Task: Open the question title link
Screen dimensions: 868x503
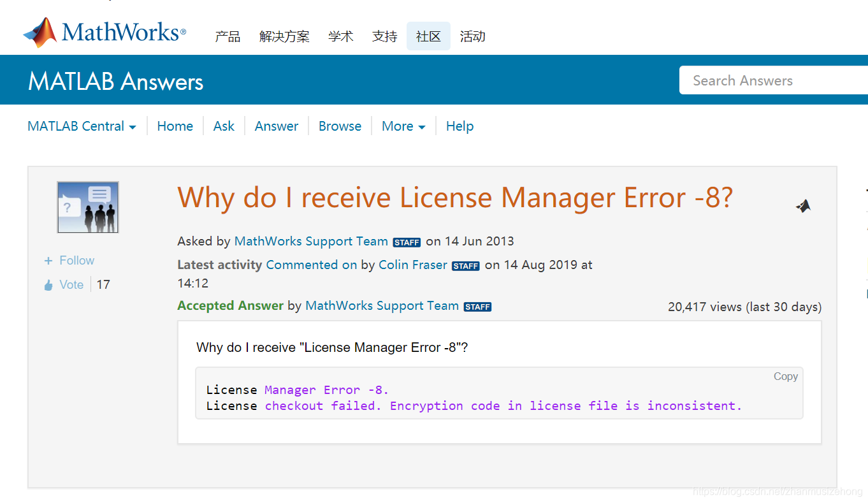Action: pyautogui.click(x=455, y=198)
